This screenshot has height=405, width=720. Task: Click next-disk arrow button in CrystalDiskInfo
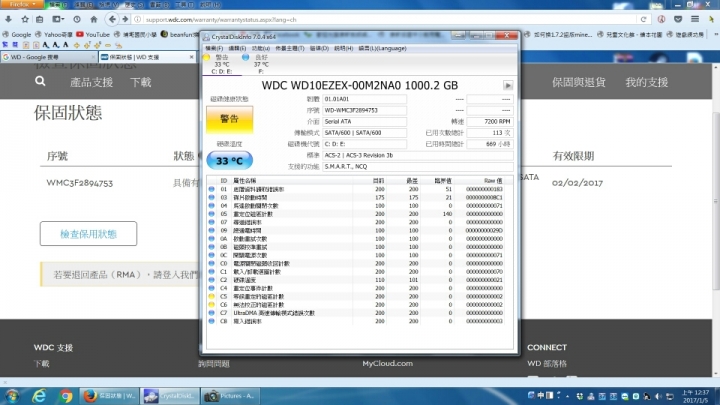[x=508, y=85]
